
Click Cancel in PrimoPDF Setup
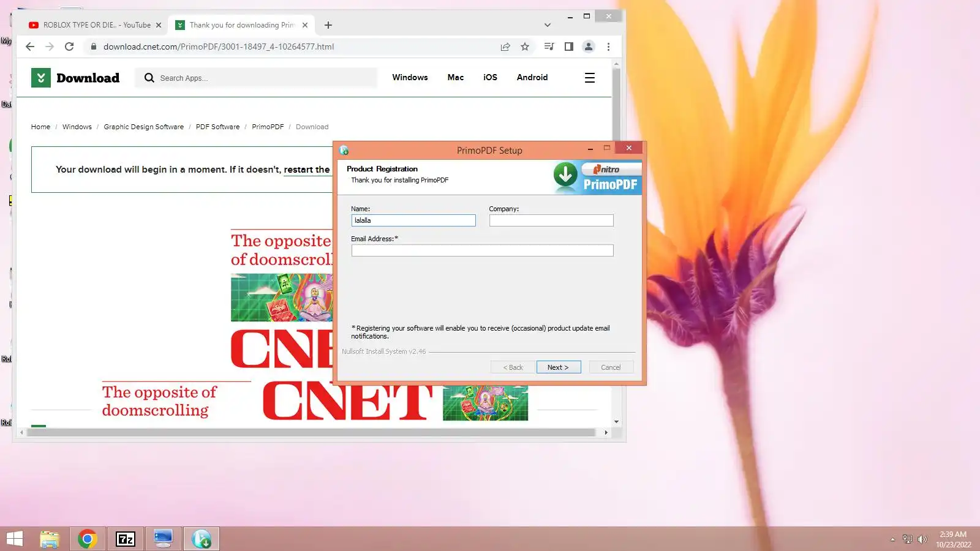611,367
